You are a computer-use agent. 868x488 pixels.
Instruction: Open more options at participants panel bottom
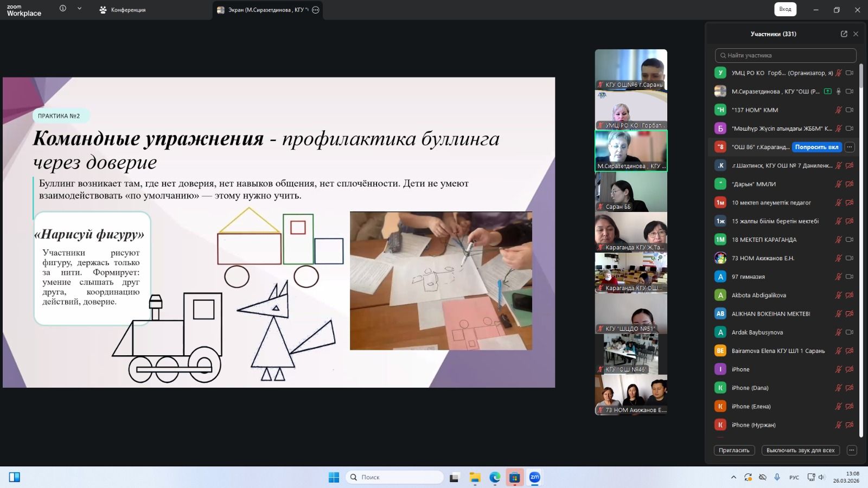pyautogui.click(x=852, y=450)
